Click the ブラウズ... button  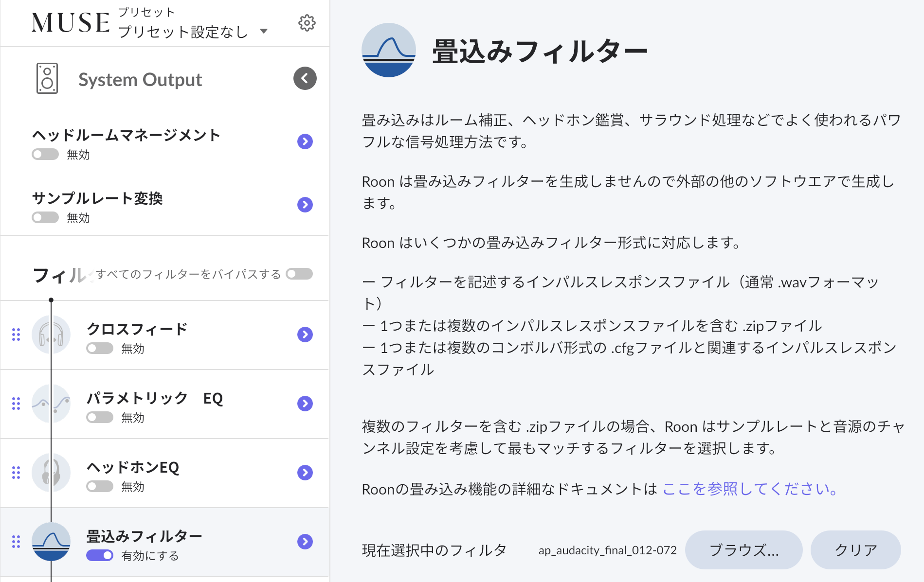click(x=743, y=550)
